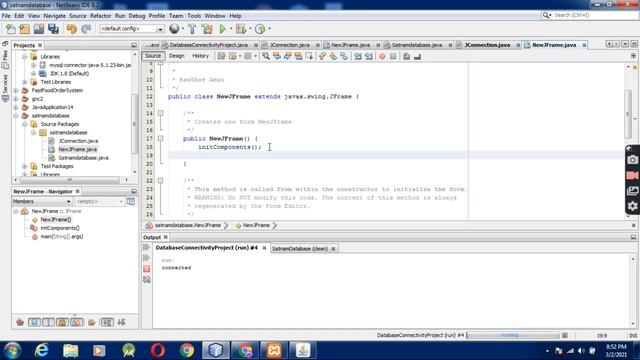This screenshot has height=360, width=640.
Task: Click the Uncomment icon in editor toolbar
Action: pyautogui.click(x=417, y=56)
